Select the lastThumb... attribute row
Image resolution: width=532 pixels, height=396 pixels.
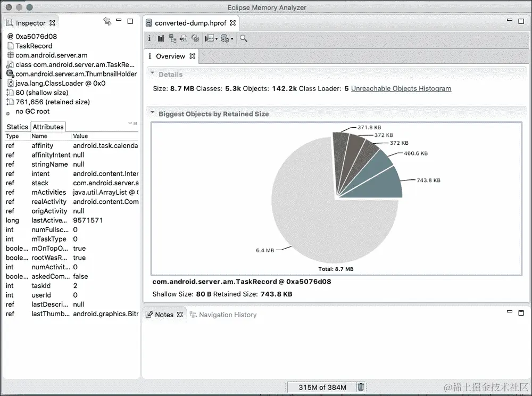click(72, 313)
